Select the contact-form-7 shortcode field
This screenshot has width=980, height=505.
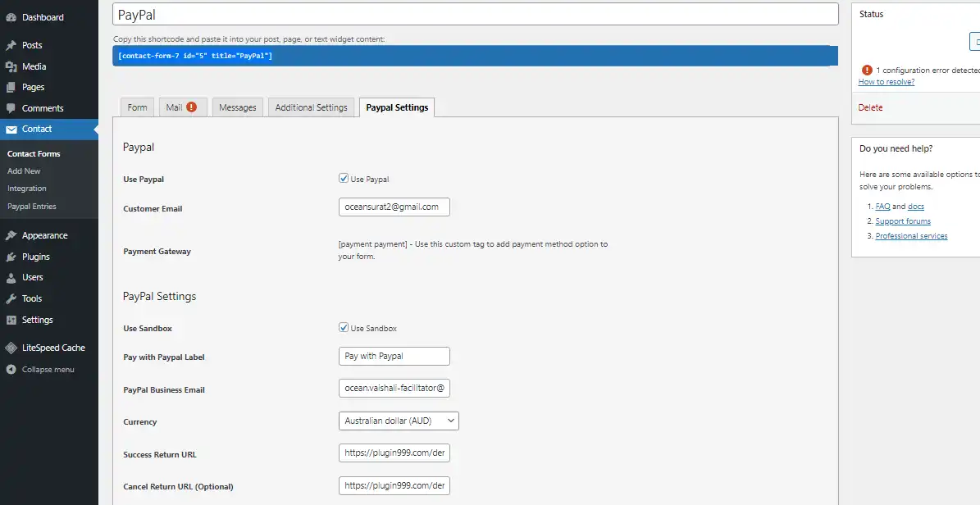(x=476, y=56)
